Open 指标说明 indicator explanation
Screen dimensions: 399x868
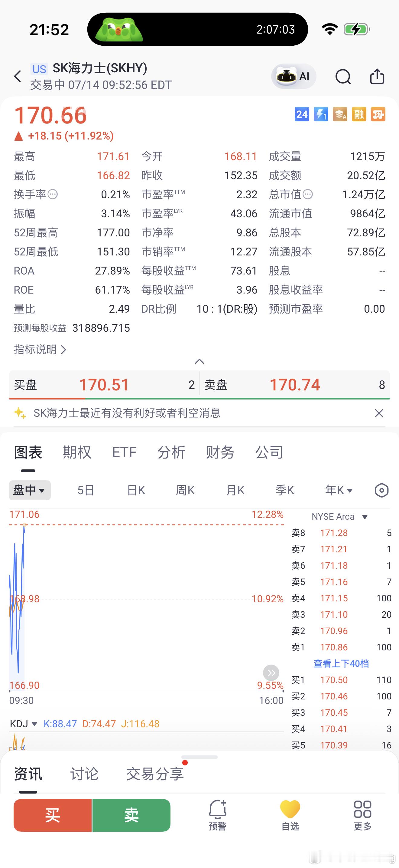point(40,350)
